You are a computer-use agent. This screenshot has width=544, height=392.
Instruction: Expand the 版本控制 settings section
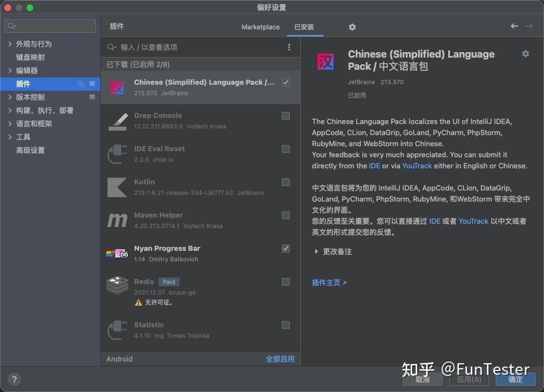[9, 97]
